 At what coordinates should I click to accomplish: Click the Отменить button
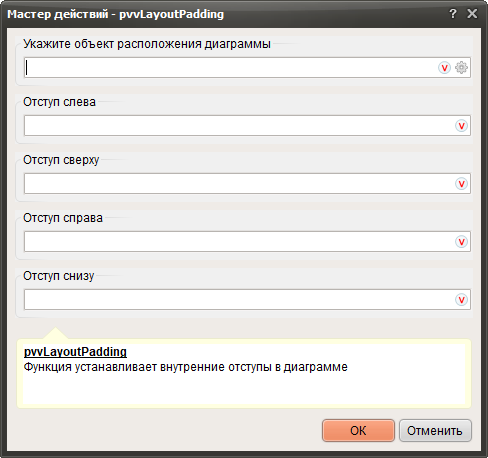pyautogui.click(x=435, y=431)
